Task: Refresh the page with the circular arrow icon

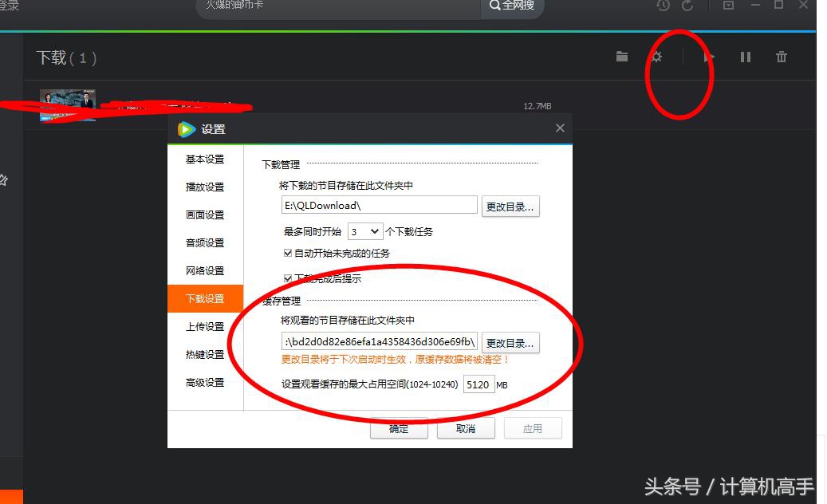Action: tap(687, 6)
